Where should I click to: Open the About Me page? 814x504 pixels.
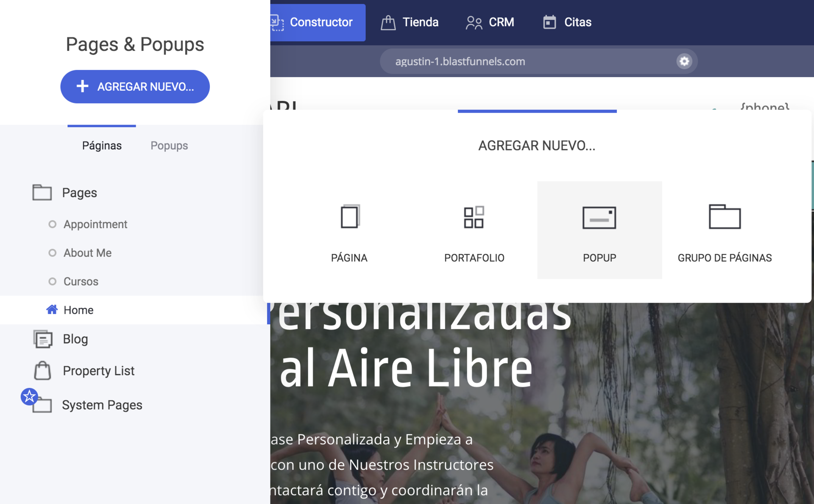click(87, 253)
